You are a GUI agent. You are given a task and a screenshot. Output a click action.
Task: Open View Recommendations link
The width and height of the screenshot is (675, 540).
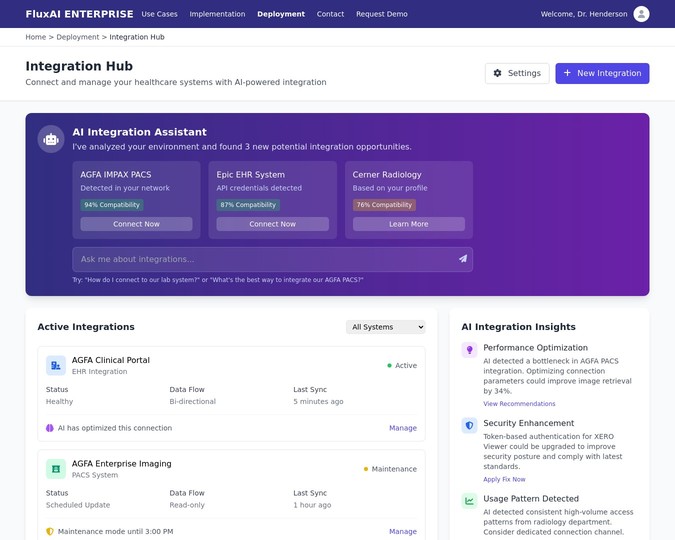point(519,403)
